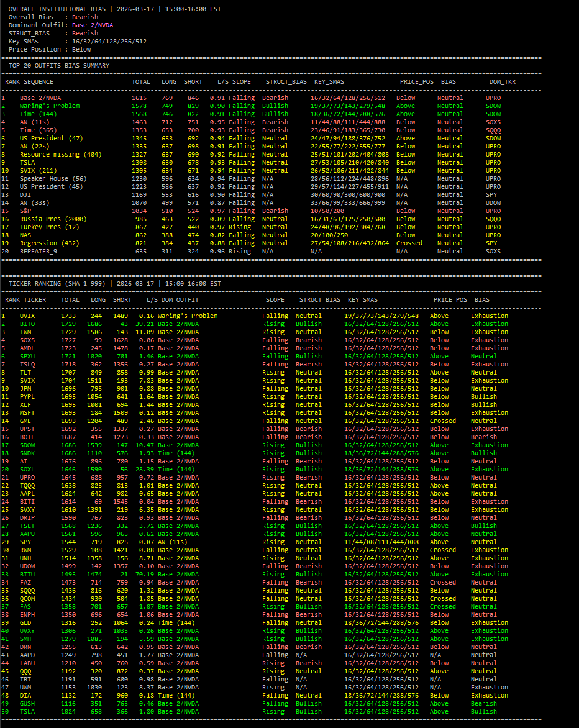The image size is (579, 728).
Task: Click the 'PYPL' ticker symbol
Action: [27, 396]
